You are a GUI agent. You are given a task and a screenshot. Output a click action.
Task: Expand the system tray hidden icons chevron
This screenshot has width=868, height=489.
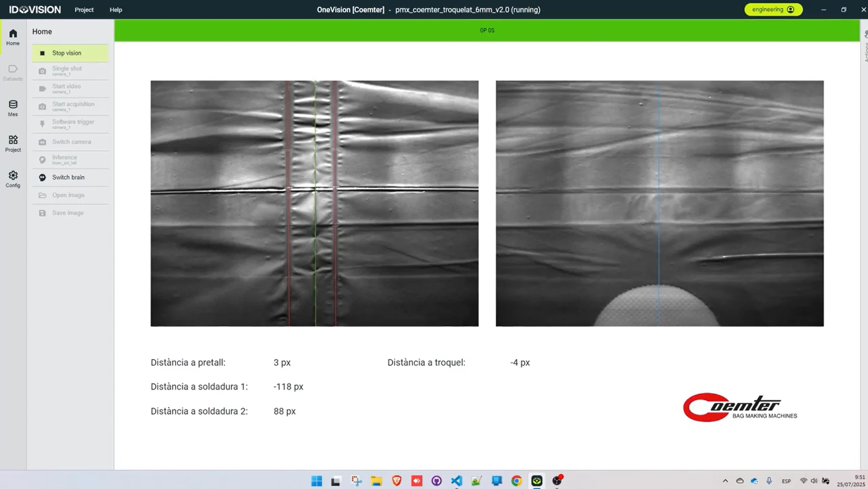[725, 481]
